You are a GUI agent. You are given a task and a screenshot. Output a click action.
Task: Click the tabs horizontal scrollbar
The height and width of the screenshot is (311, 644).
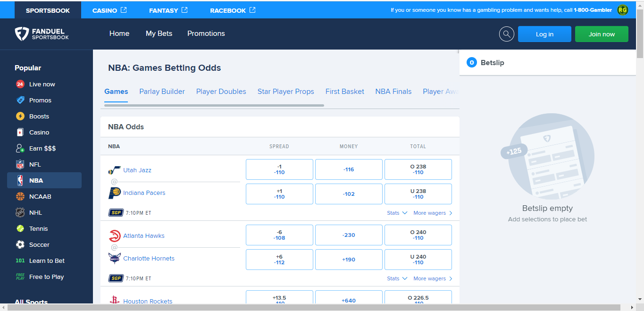click(x=214, y=105)
